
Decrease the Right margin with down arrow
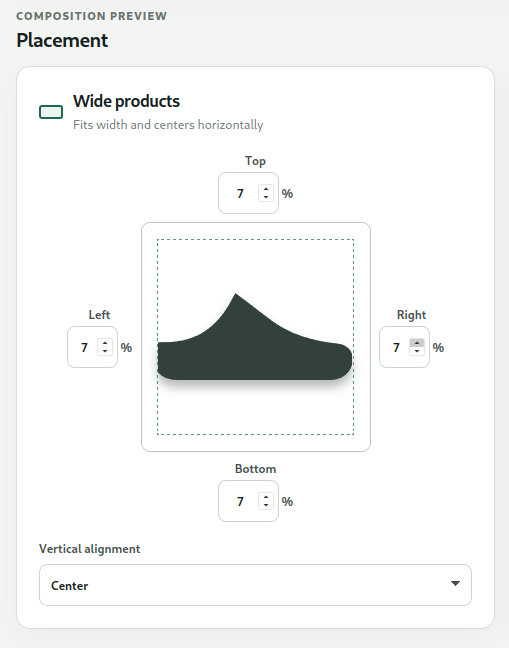click(x=417, y=351)
